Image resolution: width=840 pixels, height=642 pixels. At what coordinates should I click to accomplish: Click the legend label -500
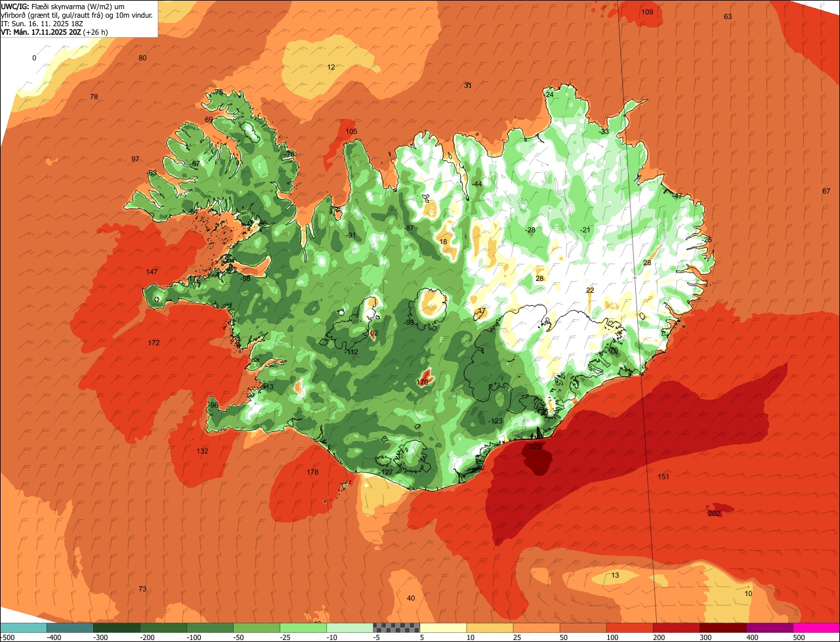pos(8,637)
